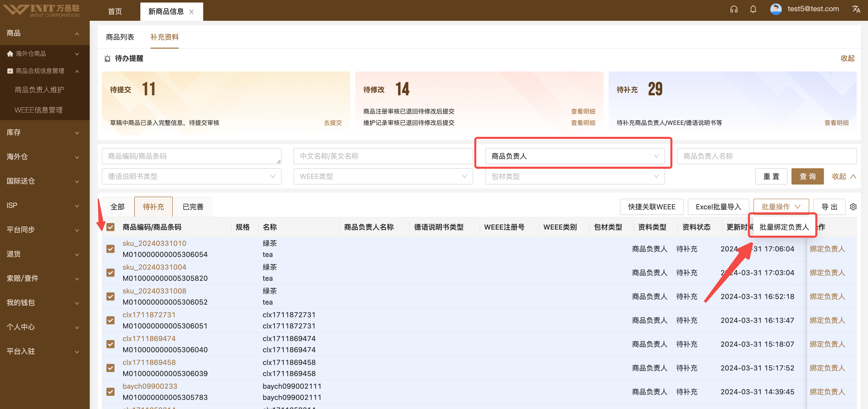Image resolution: width=868 pixels, height=409 pixels.
Task: Collapse search filters via 收起
Action: 844,176
